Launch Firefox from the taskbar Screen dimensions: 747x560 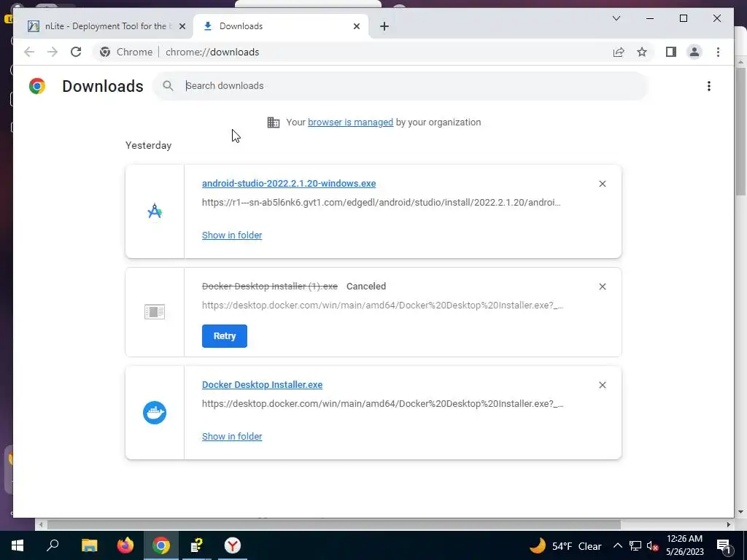[x=125, y=545]
